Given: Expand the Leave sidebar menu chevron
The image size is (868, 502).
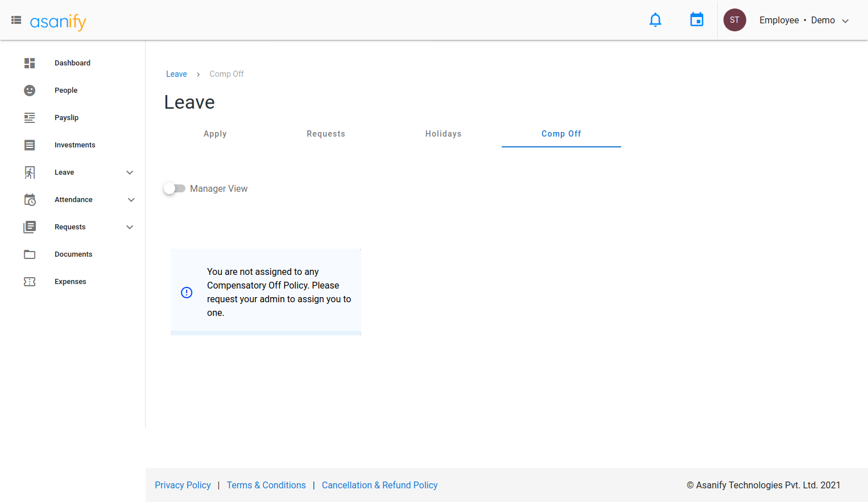Looking at the screenshot, I should point(130,172).
